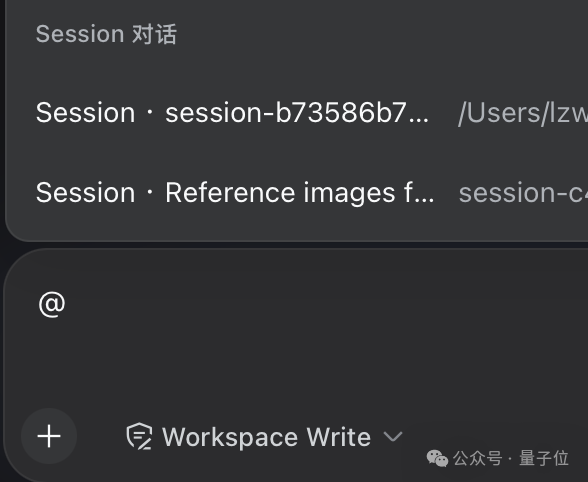
Task: Click the Session prefix of session-b73586b7 row
Action: click(x=85, y=113)
